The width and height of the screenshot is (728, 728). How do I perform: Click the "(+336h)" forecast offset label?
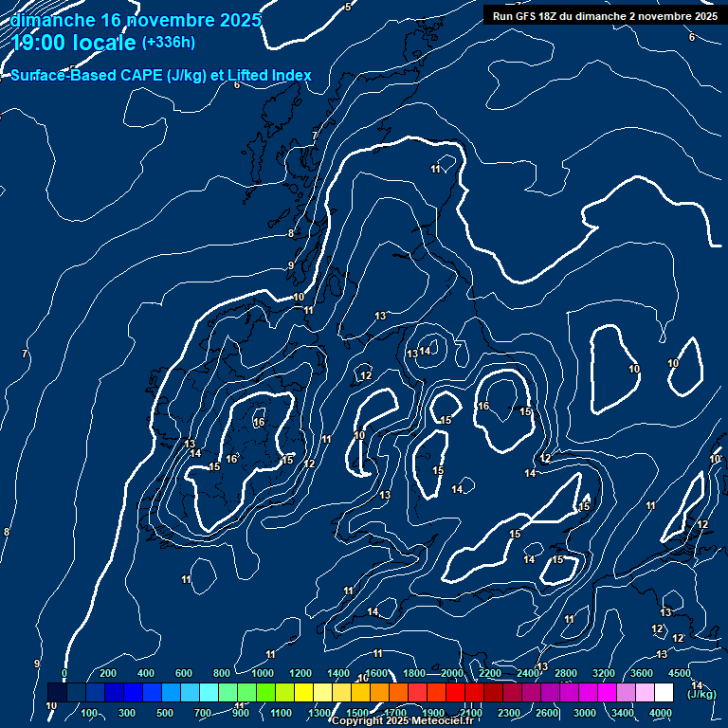pos(169,43)
